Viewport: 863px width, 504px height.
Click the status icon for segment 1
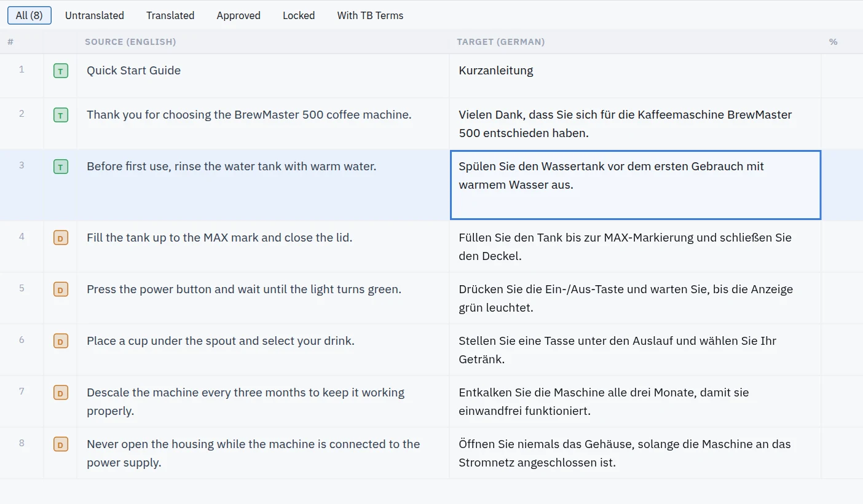point(60,71)
